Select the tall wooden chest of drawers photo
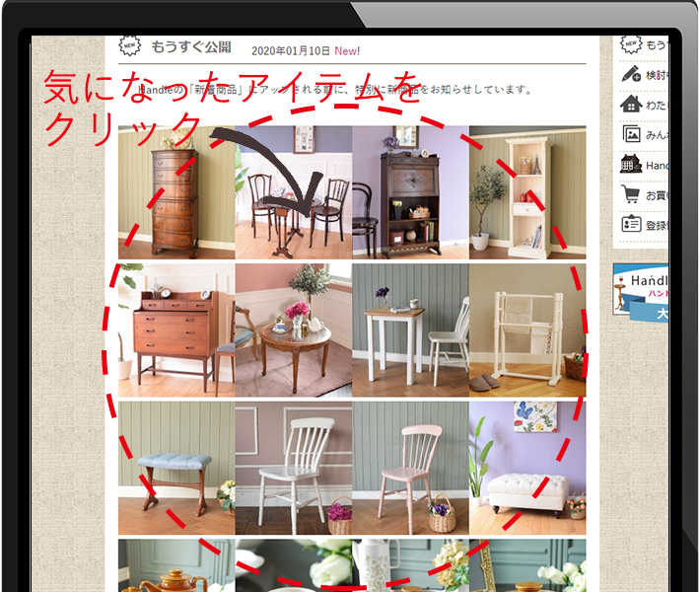Viewport: 700px width, 592px height. click(176, 192)
